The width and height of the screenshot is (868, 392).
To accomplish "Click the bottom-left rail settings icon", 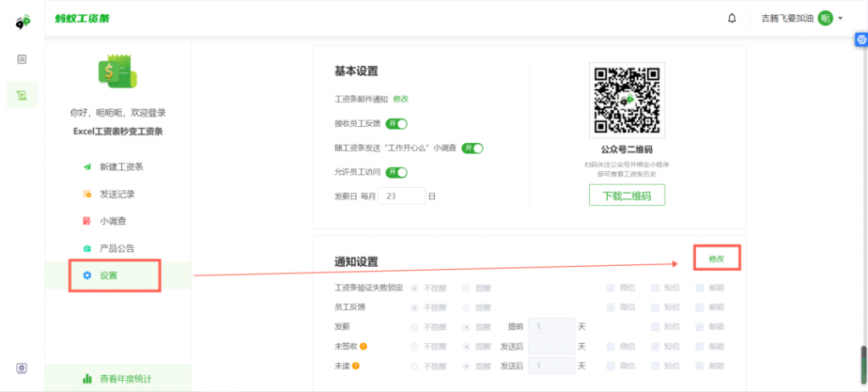I will coord(22,367).
